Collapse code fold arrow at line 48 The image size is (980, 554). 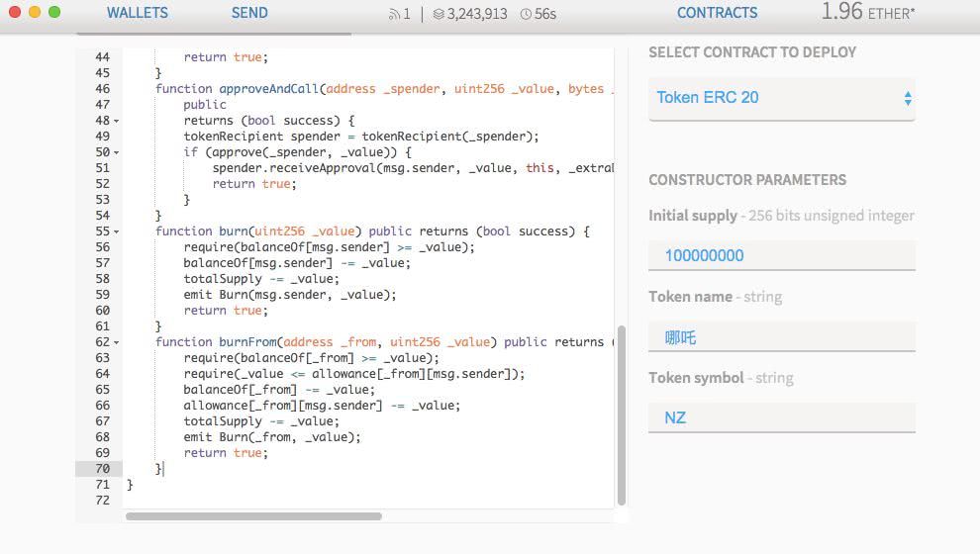[x=116, y=121]
